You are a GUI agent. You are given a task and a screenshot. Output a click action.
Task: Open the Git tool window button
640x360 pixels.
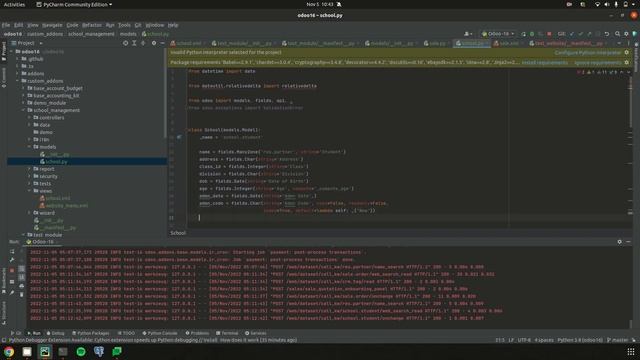click(16, 333)
